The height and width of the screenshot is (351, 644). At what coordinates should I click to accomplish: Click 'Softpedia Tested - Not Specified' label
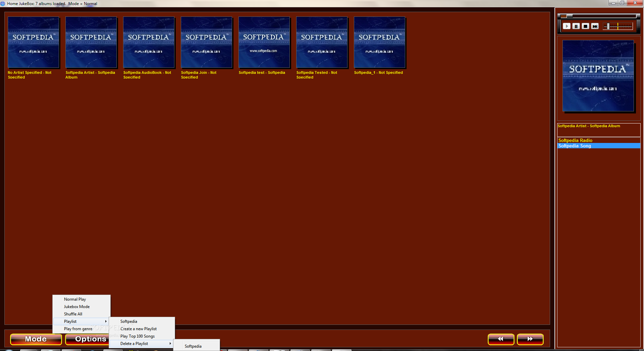[317, 75]
